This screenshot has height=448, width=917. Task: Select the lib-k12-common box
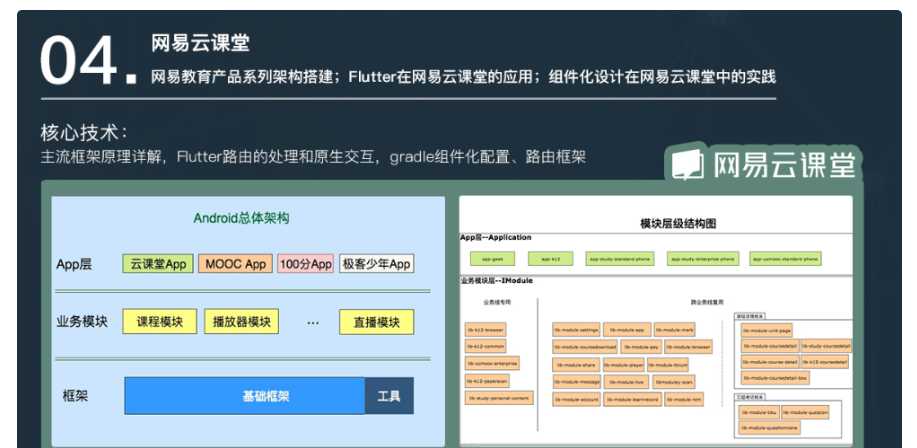(485, 346)
